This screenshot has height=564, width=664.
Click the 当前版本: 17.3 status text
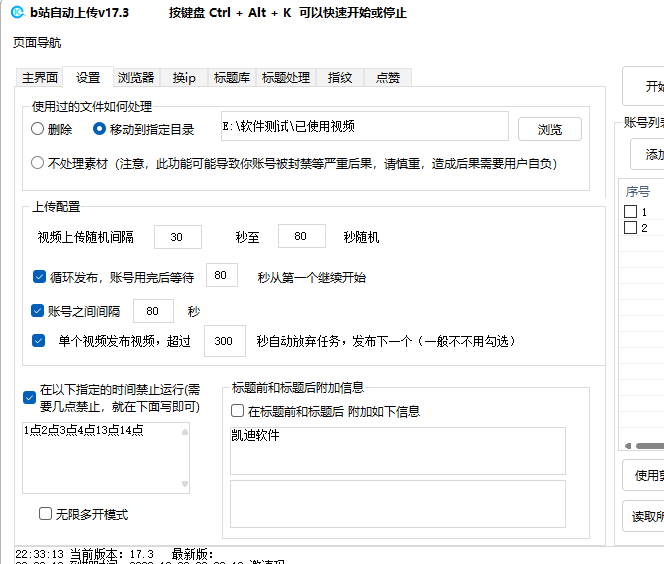tap(111, 554)
